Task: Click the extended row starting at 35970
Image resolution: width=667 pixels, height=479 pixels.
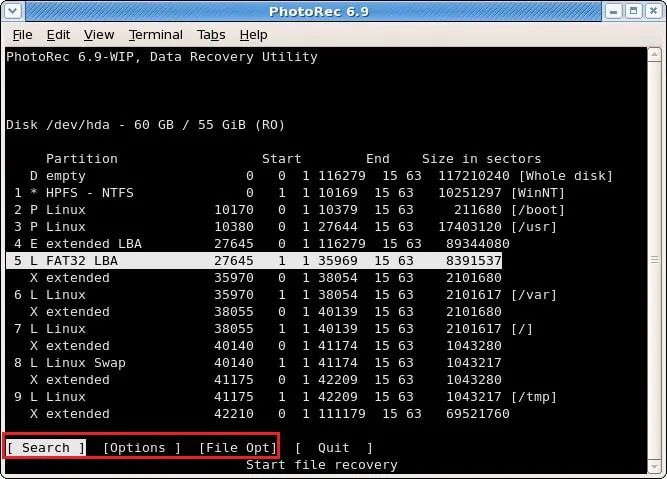Action: tap(266, 278)
